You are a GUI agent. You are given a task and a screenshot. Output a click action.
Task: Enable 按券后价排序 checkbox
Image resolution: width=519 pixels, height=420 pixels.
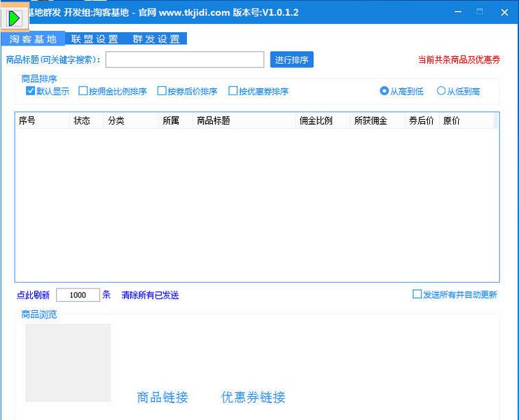pyautogui.click(x=162, y=91)
